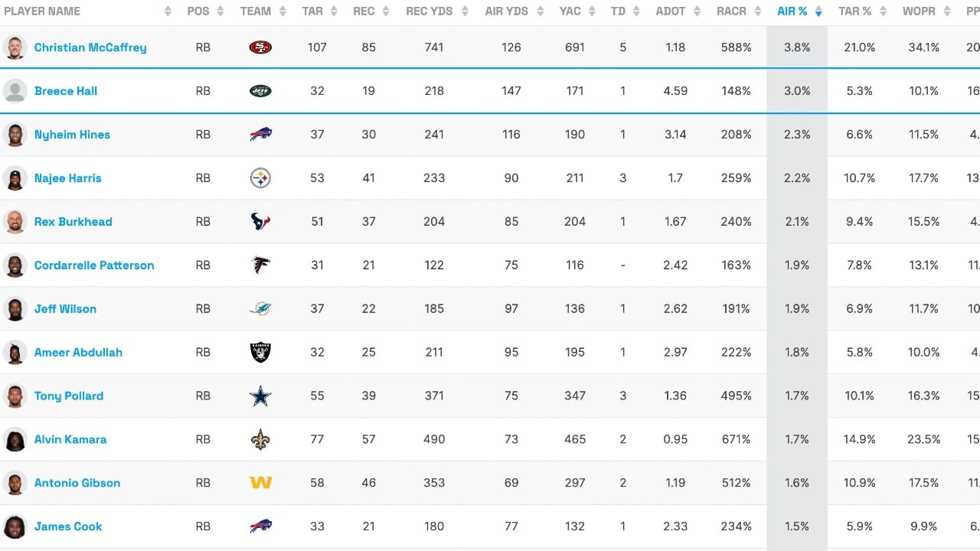Click the New York Jets team logo

click(x=260, y=91)
